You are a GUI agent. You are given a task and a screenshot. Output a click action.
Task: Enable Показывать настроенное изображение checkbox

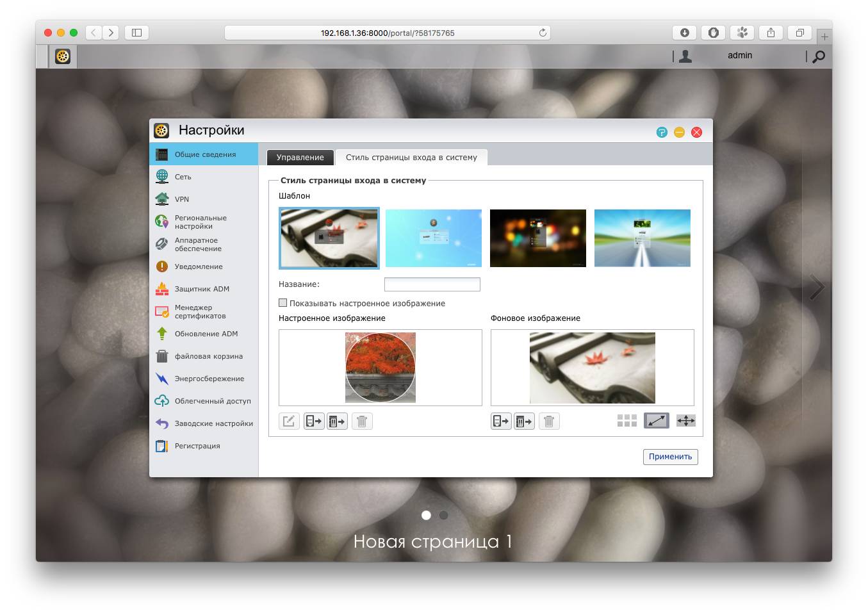click(283, 303)
